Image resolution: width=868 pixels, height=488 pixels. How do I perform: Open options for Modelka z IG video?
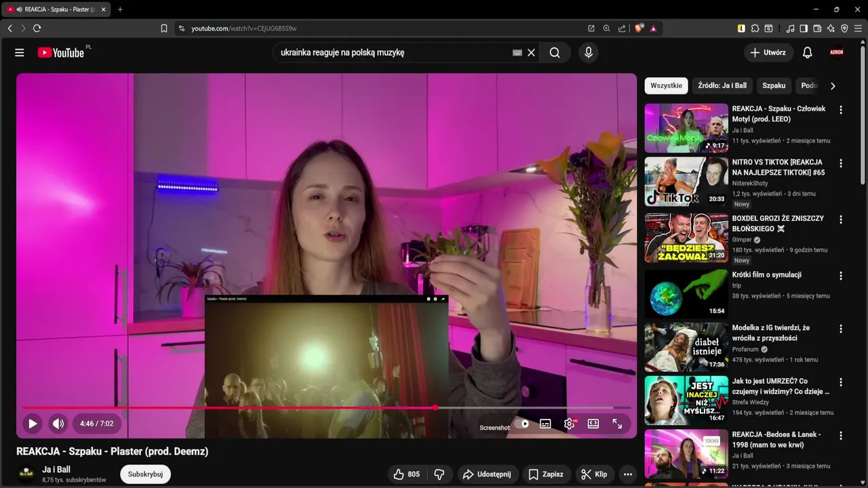pos(841,329)
